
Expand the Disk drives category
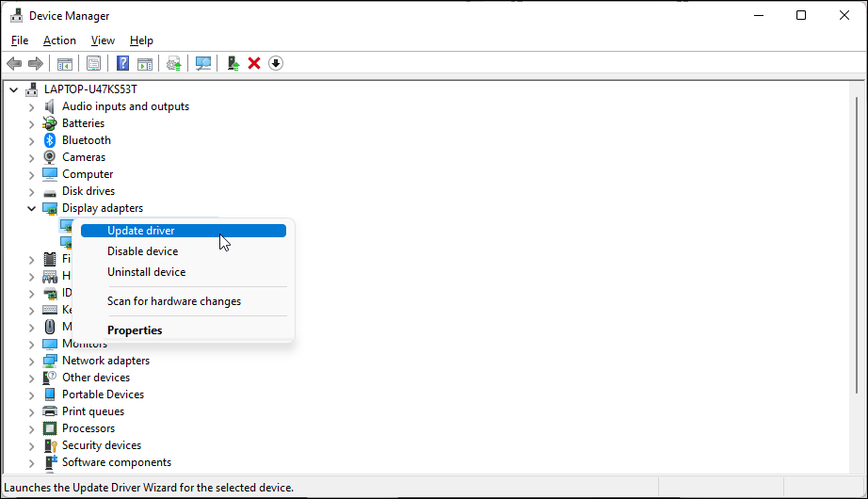(x=32, y=192)
